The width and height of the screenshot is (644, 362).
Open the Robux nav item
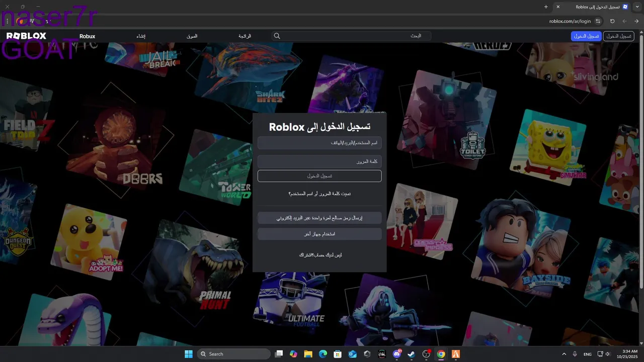pos(87,36)
